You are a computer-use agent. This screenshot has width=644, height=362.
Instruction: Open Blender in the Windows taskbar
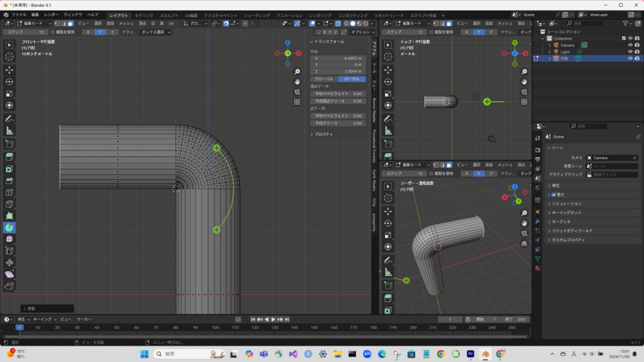tap(485, 354)
